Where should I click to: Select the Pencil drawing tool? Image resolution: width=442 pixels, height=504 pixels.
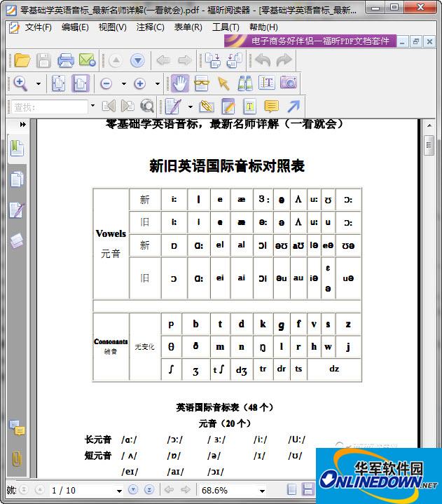173,107
